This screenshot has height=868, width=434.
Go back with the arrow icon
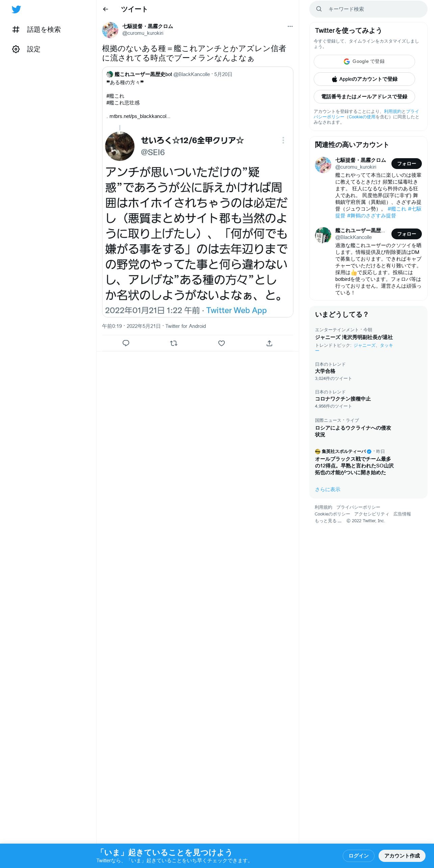pos(105,9)
